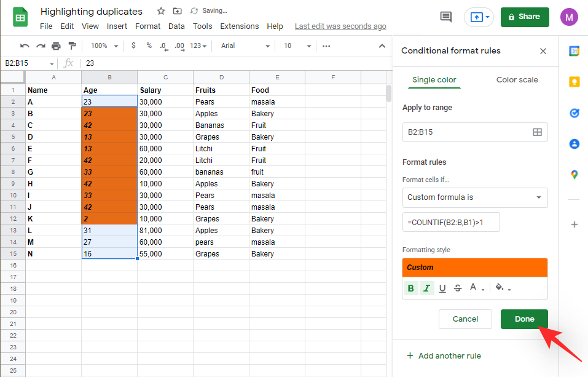Click the COUNTIF formula input field
The width and height of the screenshot is (588, 377).
pos(451,222)
